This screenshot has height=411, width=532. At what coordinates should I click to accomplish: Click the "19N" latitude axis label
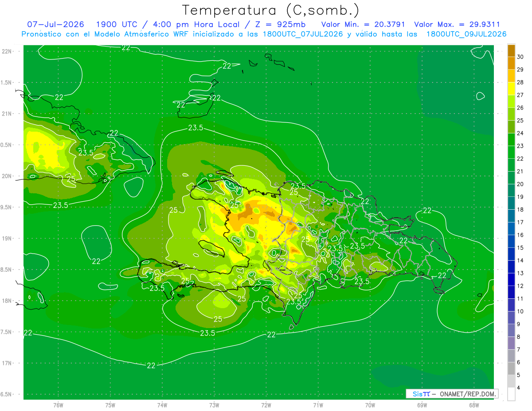[x=6, y=238]
